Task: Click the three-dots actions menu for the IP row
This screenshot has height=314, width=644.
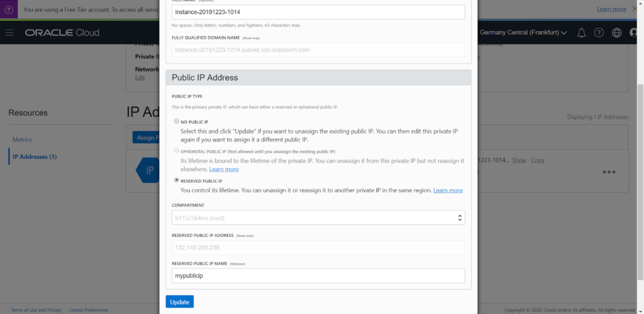Action: 608,172
